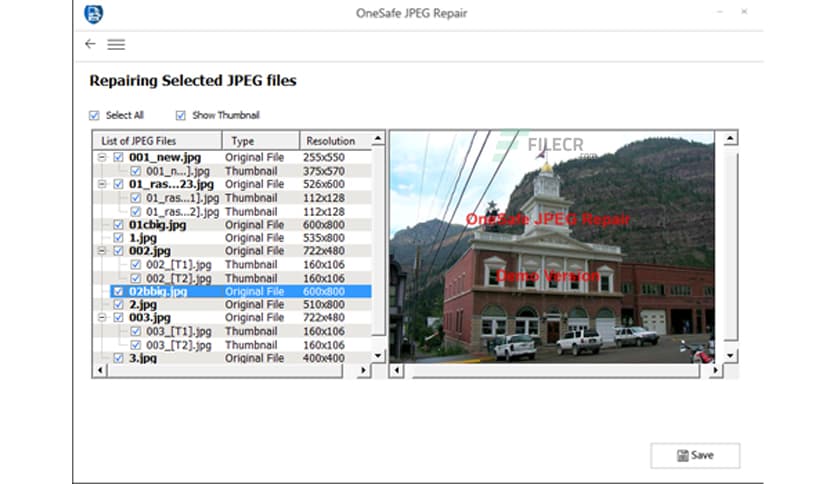Sort by List of JPEG Files column
The width and height of the screenshot is (836, 484).
pyautogui.click(x=158, y=141)
